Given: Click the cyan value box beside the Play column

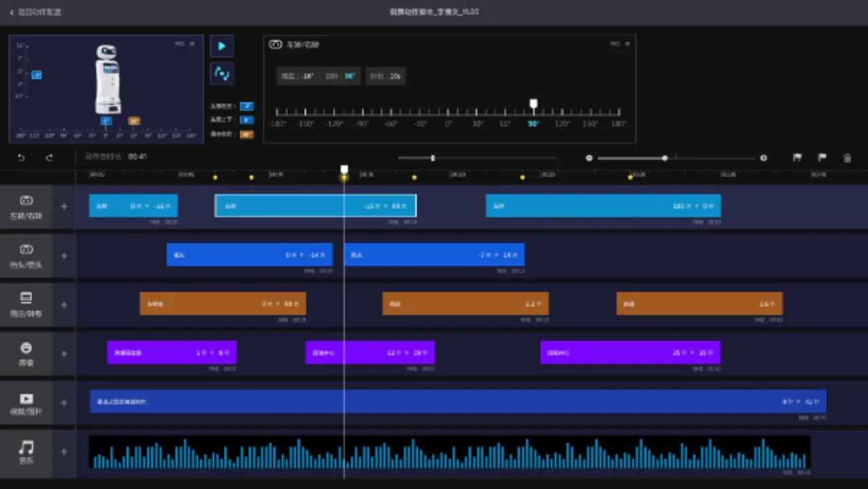Looking at the screenshot, I should coord(246,106).
